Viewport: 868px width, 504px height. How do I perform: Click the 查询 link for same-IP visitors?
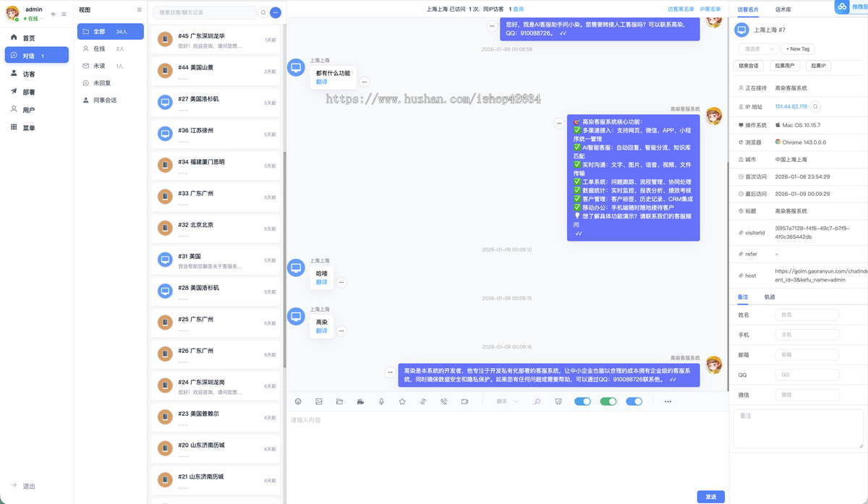[518, 9]
